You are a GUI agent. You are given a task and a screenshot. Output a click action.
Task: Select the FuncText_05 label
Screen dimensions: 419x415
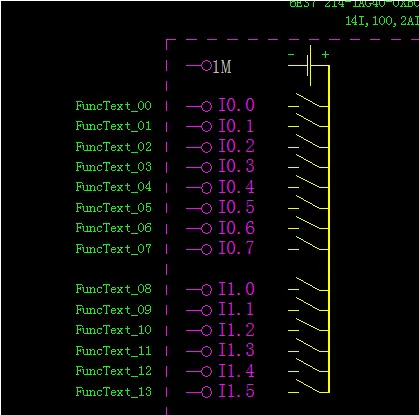[x=113, y=208]
